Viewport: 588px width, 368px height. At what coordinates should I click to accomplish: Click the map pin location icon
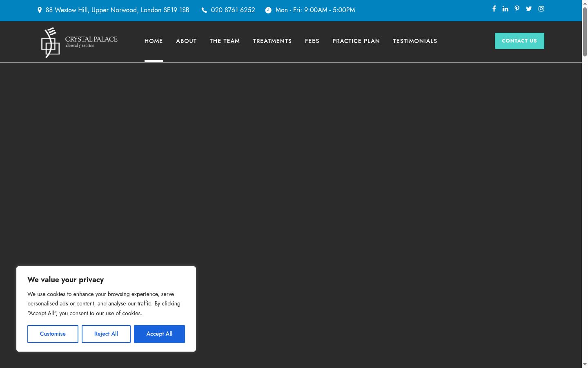(40, 10)
